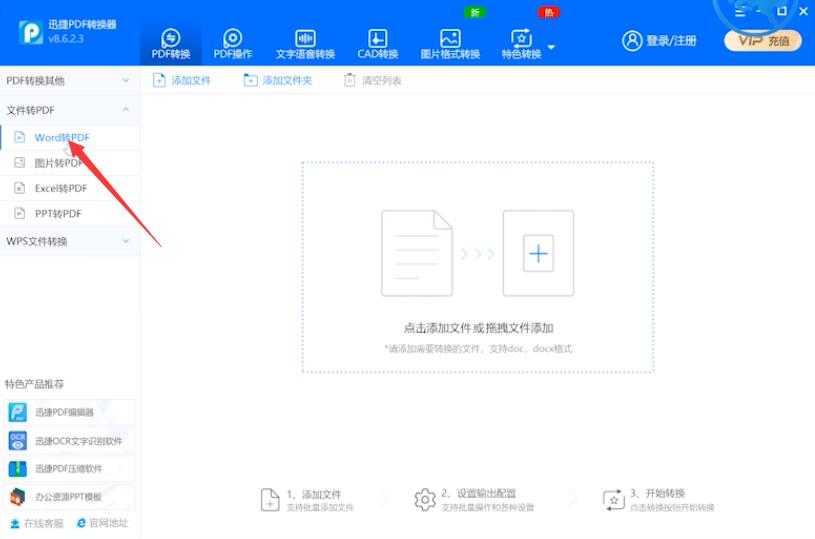
Task: Switch to PDF操作 tab
Action: point(232,44)
